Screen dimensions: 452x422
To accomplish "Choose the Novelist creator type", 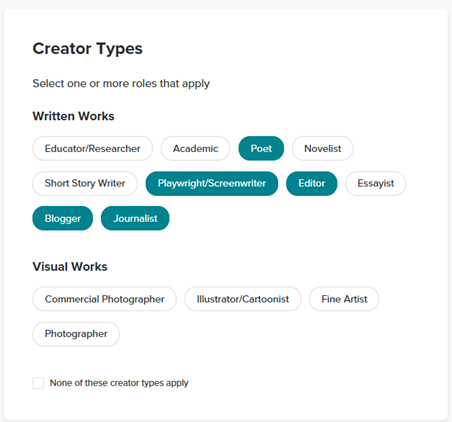I will 322,148.
